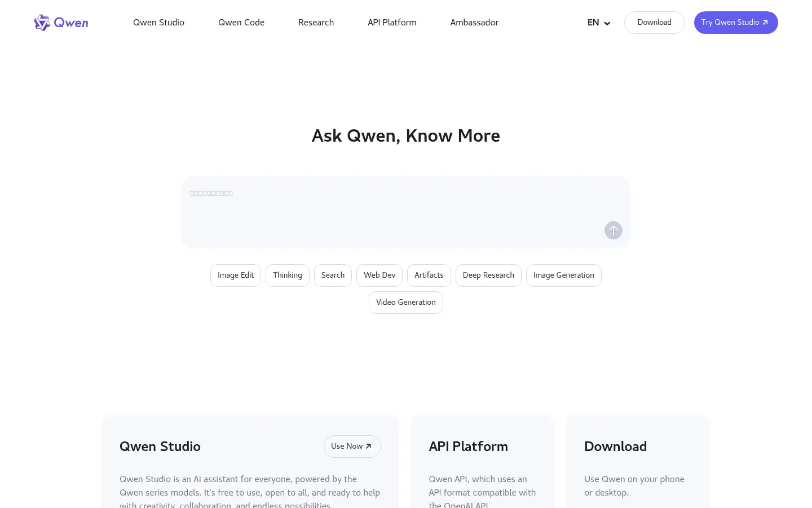Select the Ambassador navigation link
Screen dimensions: 812x508
[474, 23]
